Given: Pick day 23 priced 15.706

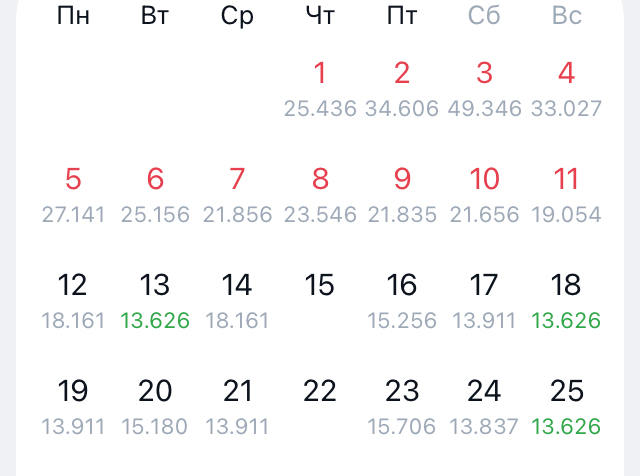Looking at the screenshot, I should pos(402,405).
